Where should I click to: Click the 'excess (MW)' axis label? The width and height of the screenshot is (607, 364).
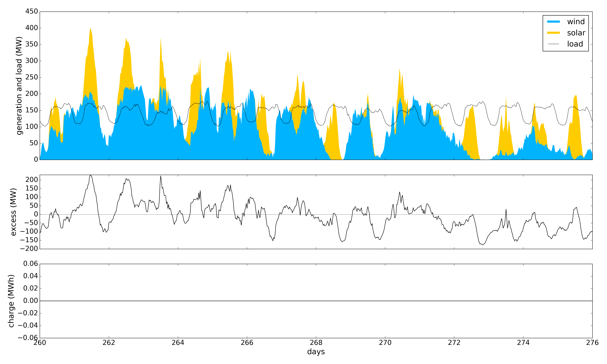click(13, 212)
